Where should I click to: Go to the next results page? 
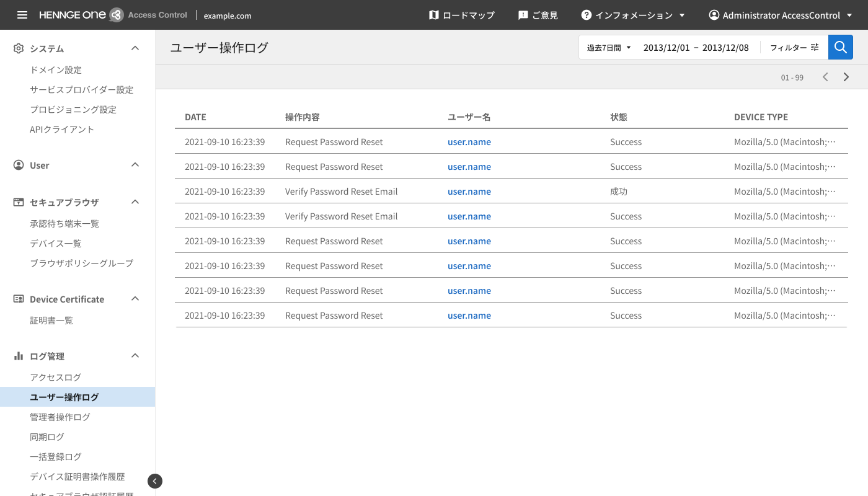(846, 77)
